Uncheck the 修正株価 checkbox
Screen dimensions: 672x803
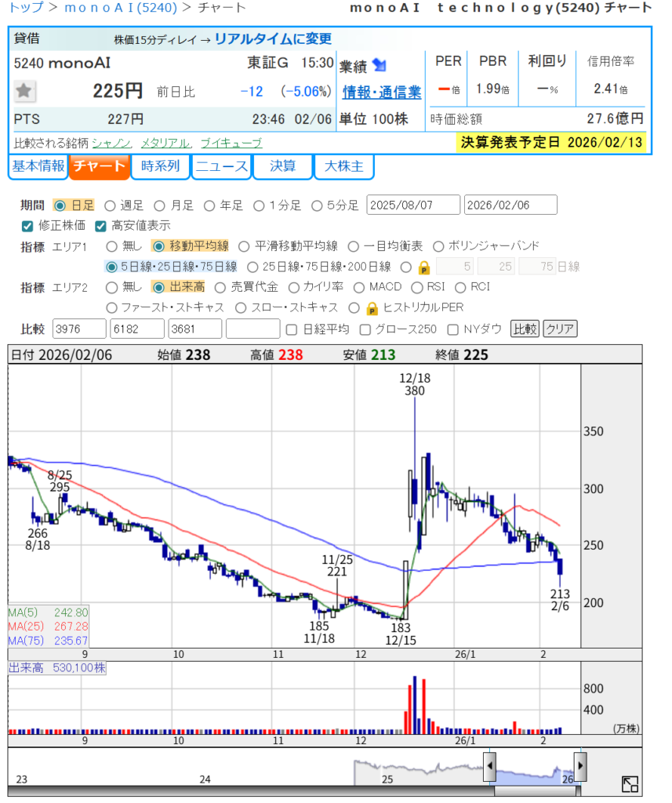click(27, 226)
